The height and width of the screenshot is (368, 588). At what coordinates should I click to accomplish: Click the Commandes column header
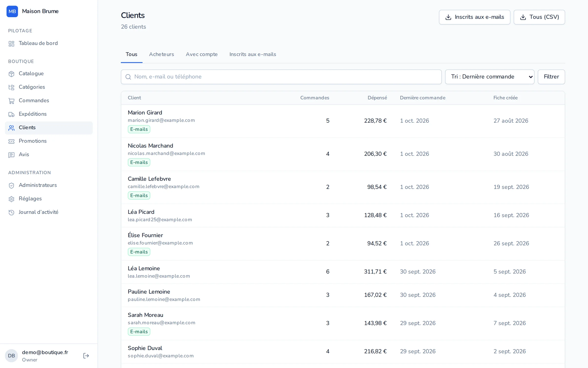(x=315, y=98)
